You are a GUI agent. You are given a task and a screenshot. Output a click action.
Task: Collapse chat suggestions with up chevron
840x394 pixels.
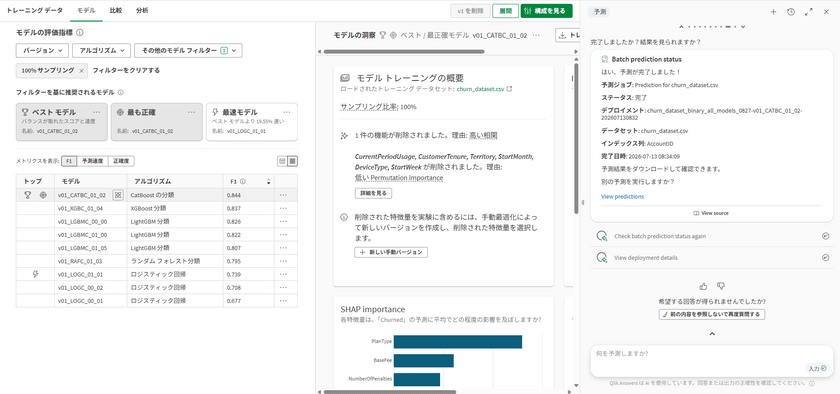[712, 333]
